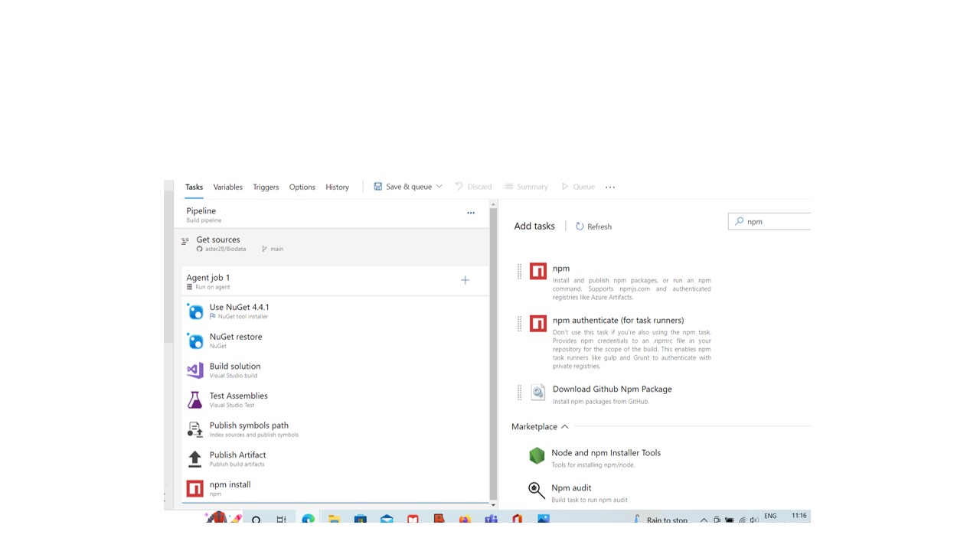Show hidden system tray icons
This screenshot has height=551, width=980.
point(704,520)
